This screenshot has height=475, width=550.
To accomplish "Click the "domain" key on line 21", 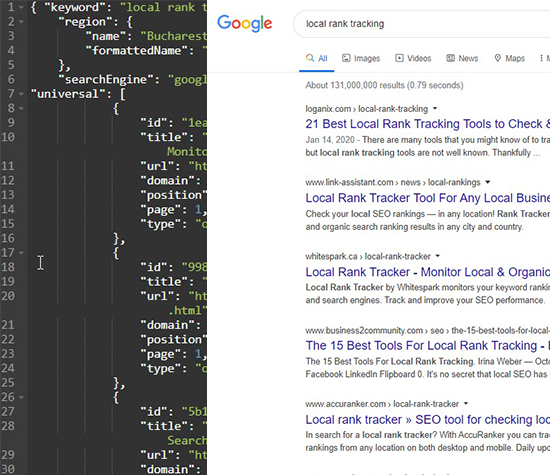I will pos(167,325).
